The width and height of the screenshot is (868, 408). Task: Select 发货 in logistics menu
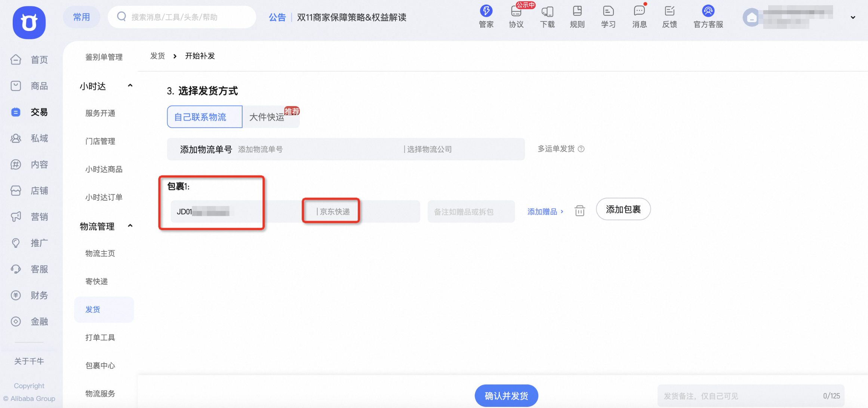(104, 309)
